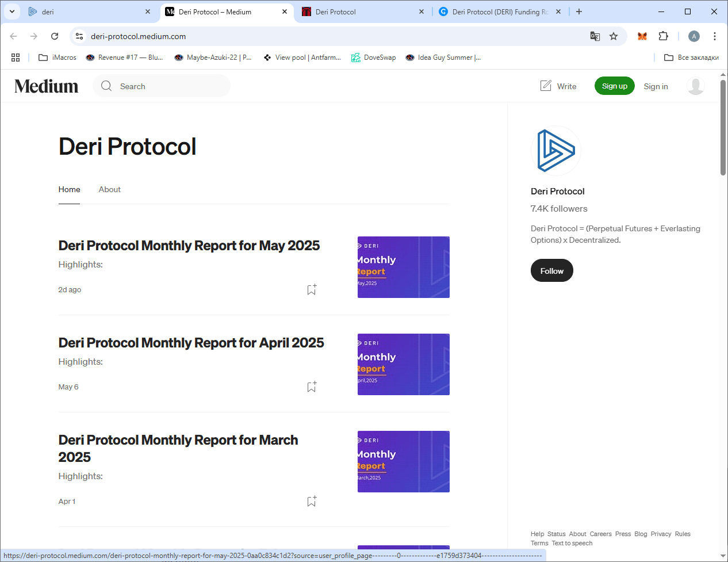Bookmark this page with star icon
This screenshot has height=562, width=728.
(x=614, y=36)
